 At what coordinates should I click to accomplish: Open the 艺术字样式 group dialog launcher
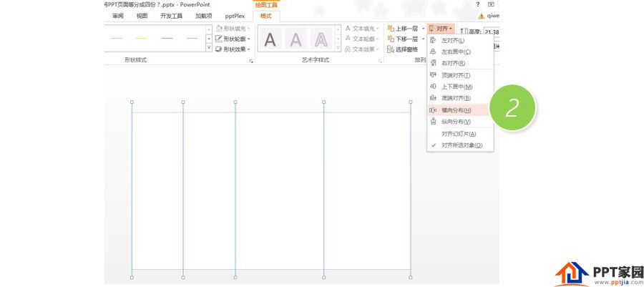tap(381, 61)
